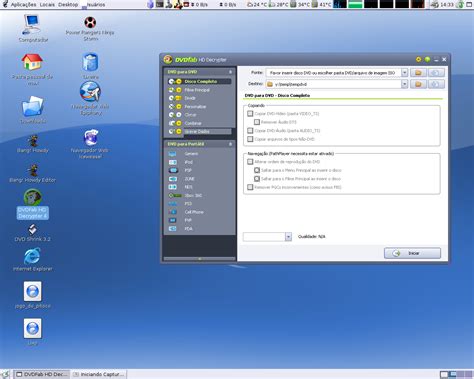Select the Gravar Dados mode
The height and width of the screenshot is (379, 474).
(199, 131)
